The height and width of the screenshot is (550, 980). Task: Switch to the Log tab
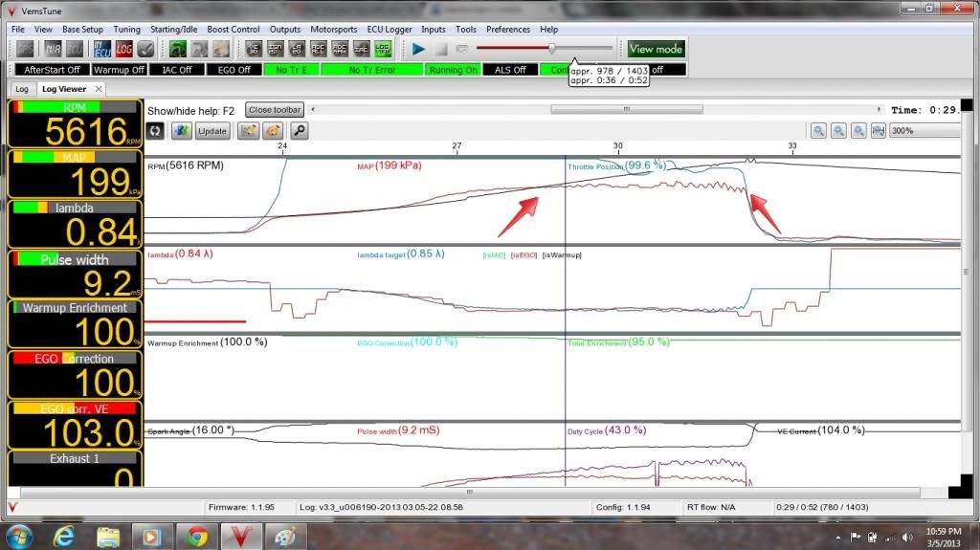coord(21,89)
